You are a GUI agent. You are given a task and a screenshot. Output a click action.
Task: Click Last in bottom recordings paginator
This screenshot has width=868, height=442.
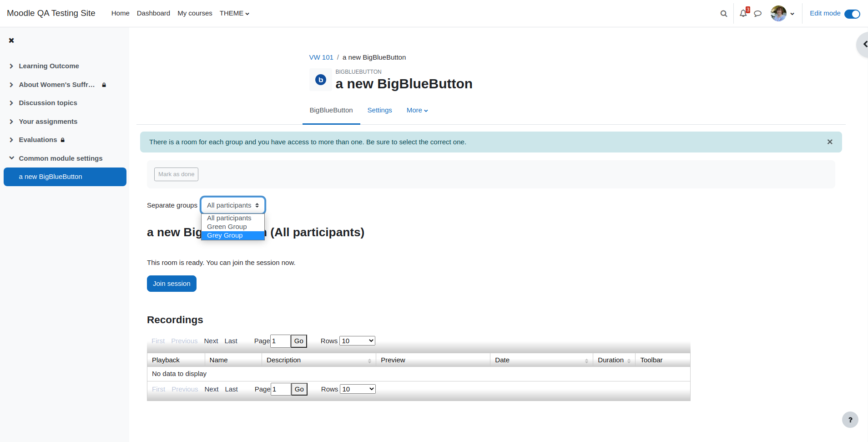click(x=231, y=389)
